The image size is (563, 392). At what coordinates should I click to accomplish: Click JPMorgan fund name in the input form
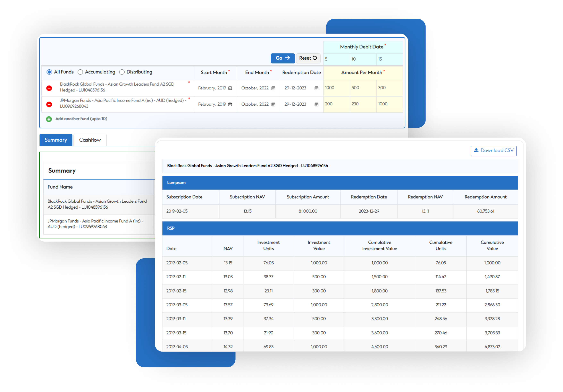pyautogui.click(x=123, y=103)
